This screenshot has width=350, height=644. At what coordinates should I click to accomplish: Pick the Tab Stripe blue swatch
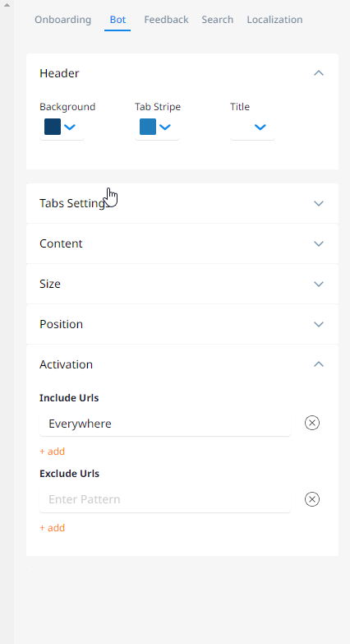(148, 127)
